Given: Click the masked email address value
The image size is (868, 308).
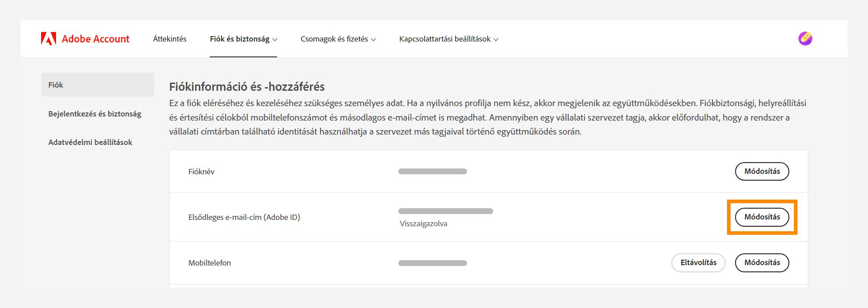Looking at the screenshot, I should tap(445, 210).
